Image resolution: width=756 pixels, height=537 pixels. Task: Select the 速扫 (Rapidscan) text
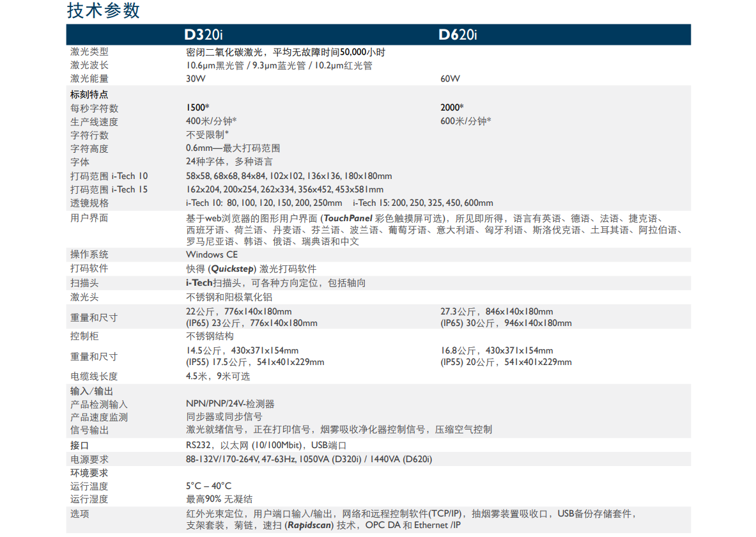point(309,525)
